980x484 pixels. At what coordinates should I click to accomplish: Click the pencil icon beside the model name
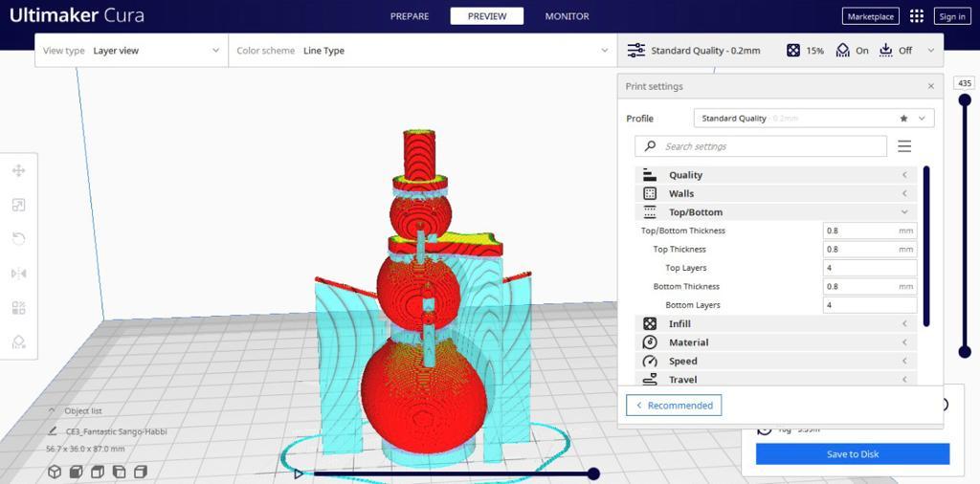(x=53, y=431)
